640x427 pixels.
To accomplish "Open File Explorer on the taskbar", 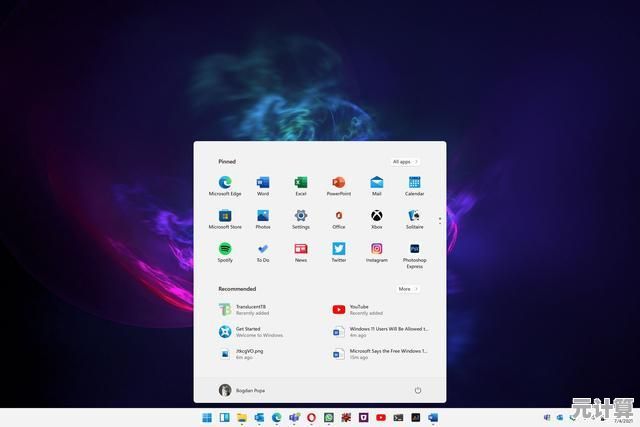I will [242, 417].
